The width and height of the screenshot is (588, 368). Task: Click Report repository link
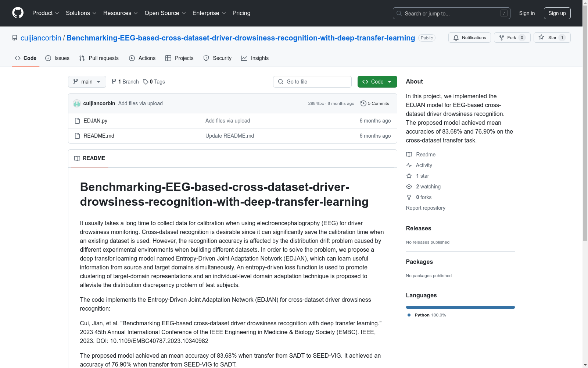(426, 208)
